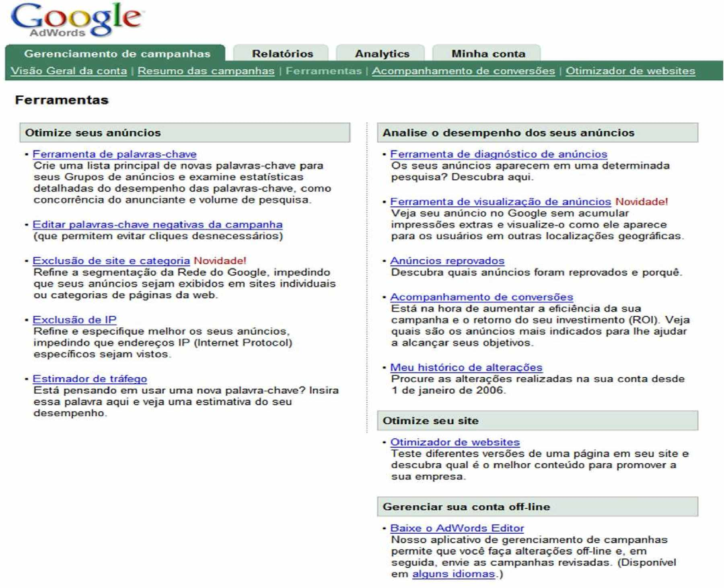
Task: Click text 'Descubra quais anúncios foram reprovados e porquê.'
Action: pyautogui.click(x=537, y=272)
